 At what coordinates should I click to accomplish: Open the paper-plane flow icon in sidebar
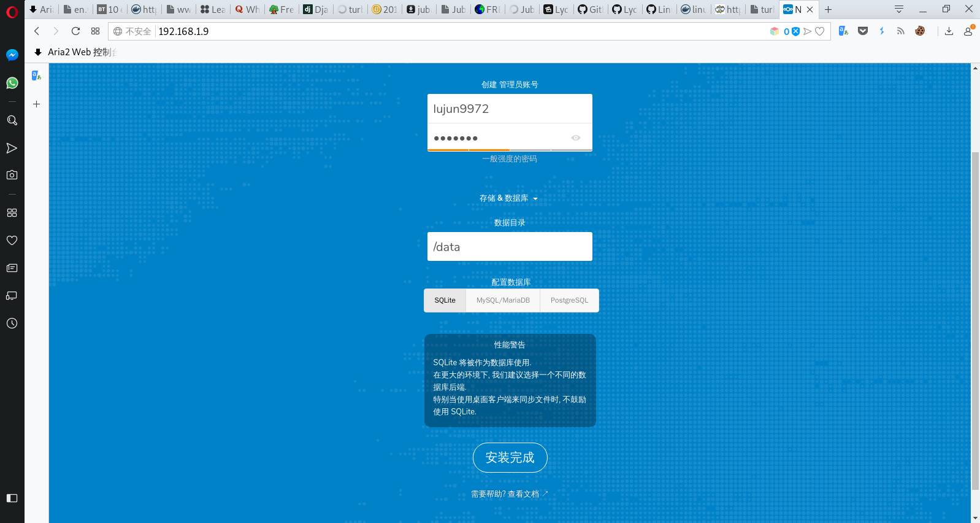pos(12,148)
